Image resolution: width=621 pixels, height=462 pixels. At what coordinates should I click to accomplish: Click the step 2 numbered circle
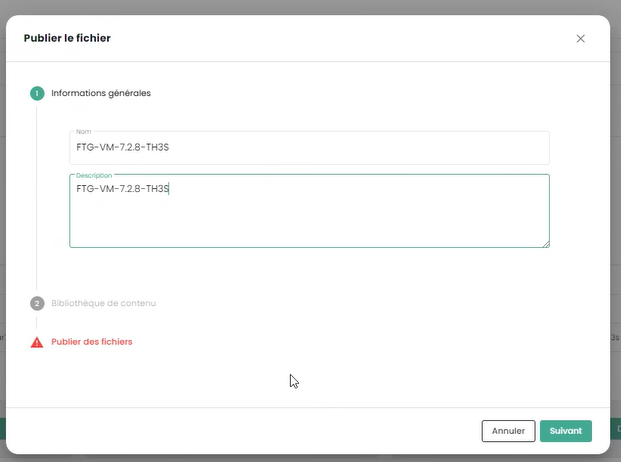tap(37, 303)
